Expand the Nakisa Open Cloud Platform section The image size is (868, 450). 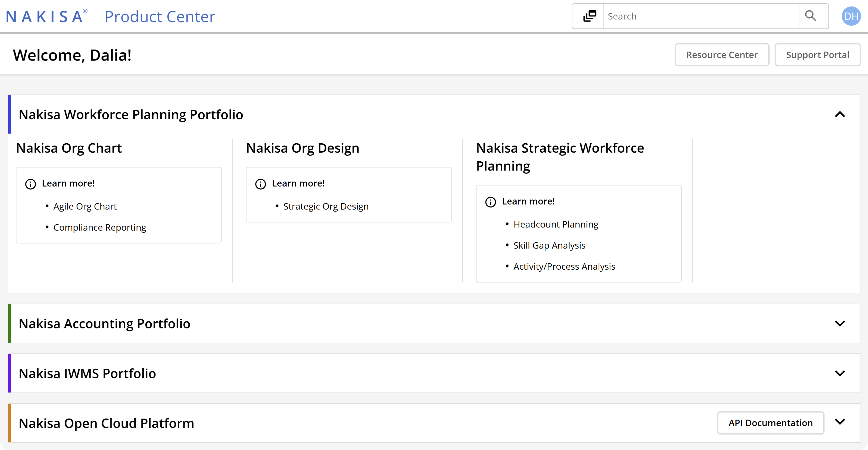click(x=840, y=421)
